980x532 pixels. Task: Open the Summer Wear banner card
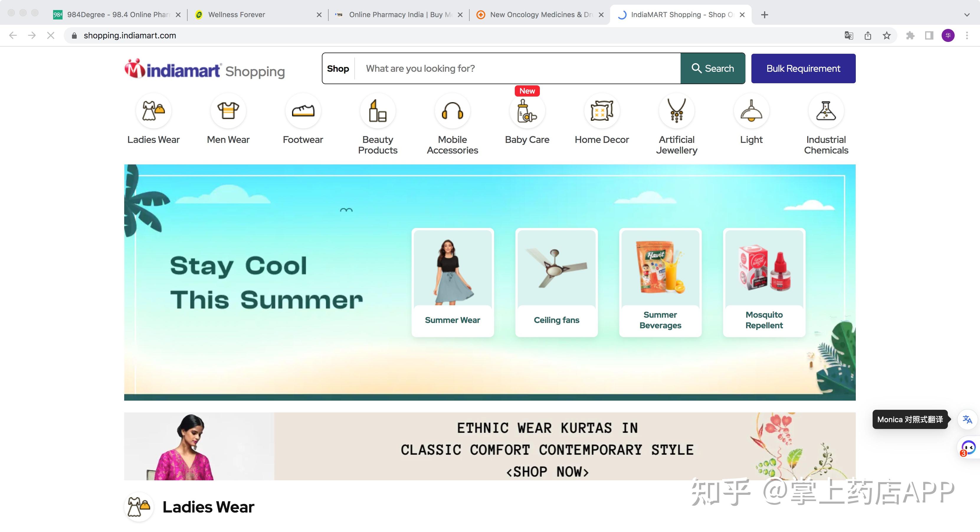(x=453, y=283)
